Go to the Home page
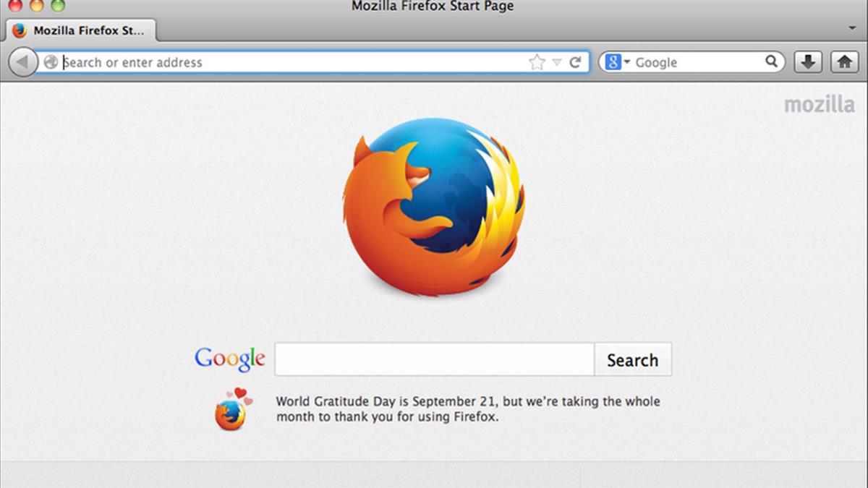The width and height of the screenshot is (868, 488). click(843, 62)
